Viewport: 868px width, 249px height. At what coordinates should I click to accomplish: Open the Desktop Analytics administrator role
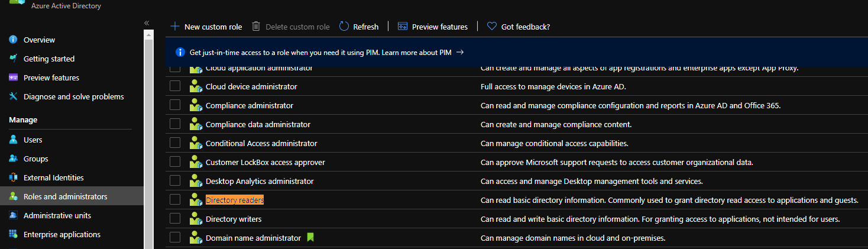click(260, 181)
